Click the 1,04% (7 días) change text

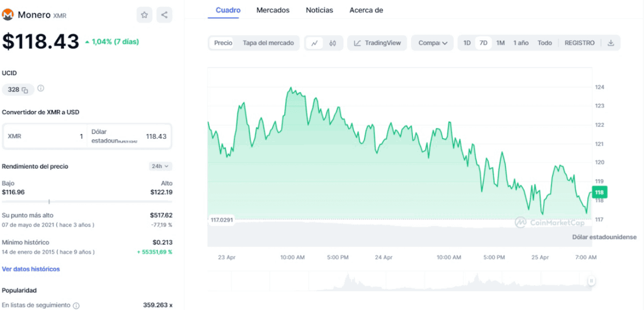(112, 41)
